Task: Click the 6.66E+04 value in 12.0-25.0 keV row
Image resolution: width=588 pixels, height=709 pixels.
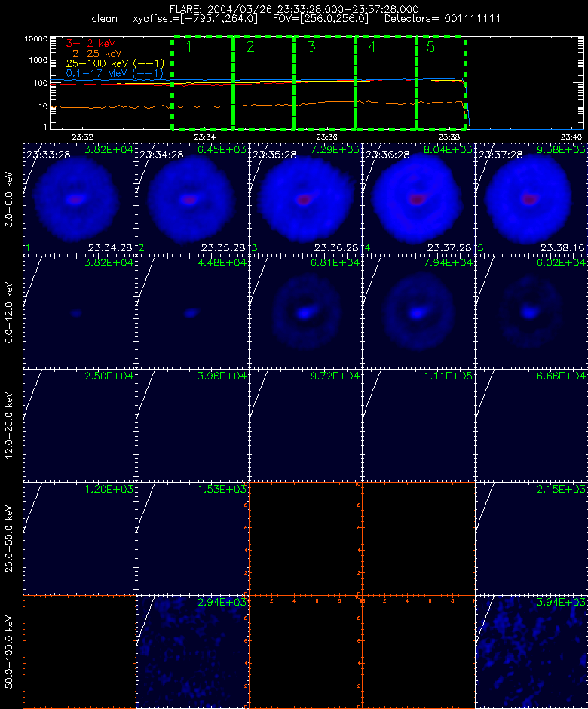Action: [561, 376]
